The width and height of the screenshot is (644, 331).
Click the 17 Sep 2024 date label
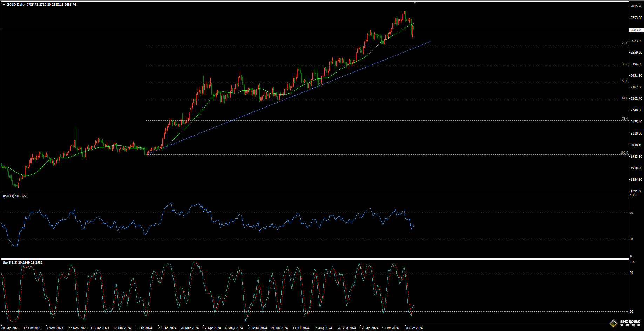coord(369,328)
